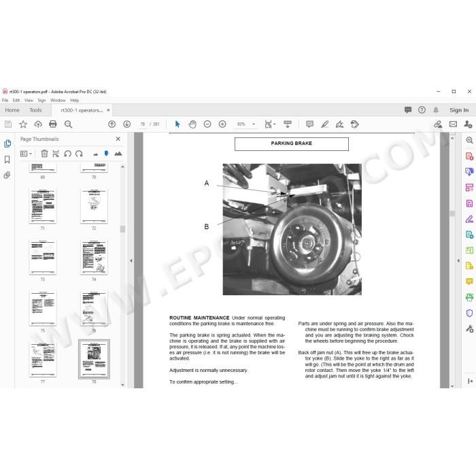The image size is (476, 476).
Task: Open Fill & Sign pen tool in right pane
Action: click(469, 219)
